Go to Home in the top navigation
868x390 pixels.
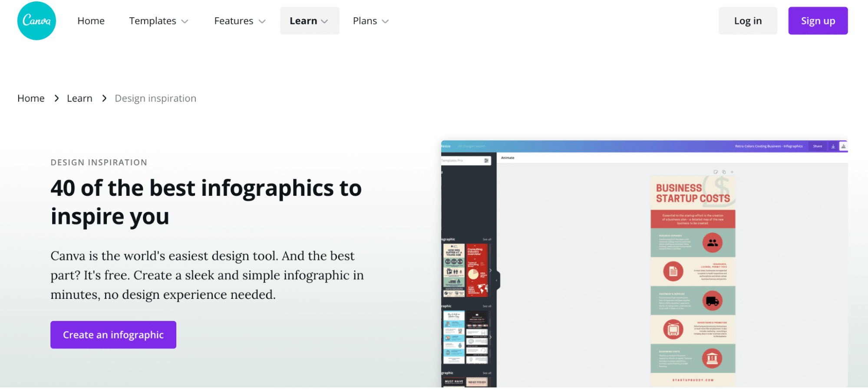coord(91,21)
